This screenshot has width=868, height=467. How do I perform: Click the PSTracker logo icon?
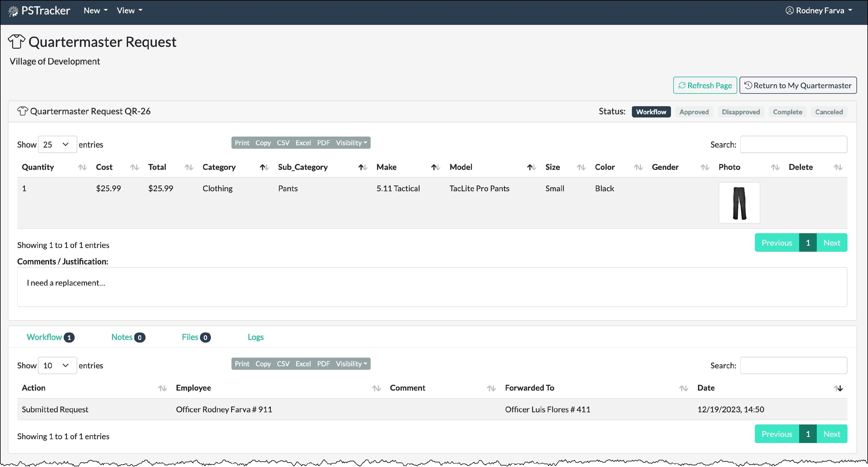(13, 11)
